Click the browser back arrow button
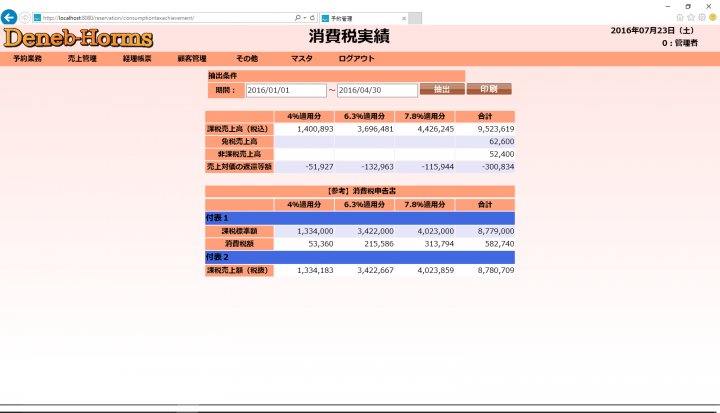Viewport: 720px width, 413px height. pos(9,17)
